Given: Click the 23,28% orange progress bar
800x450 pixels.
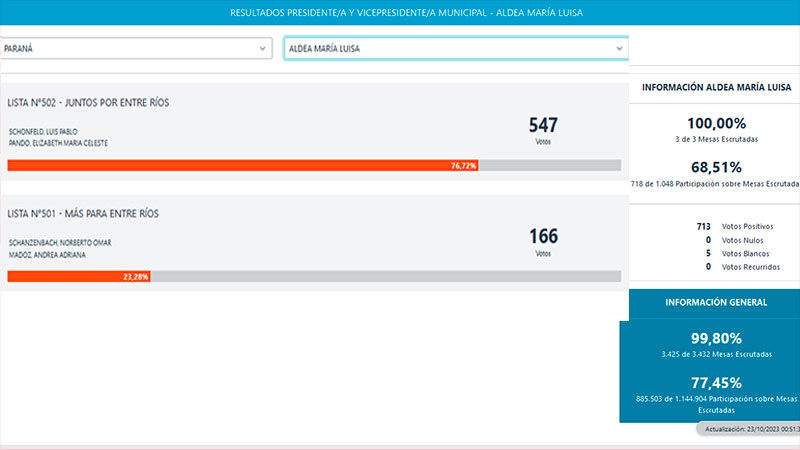Looking at the screenshot, I should tap(78, 276).
